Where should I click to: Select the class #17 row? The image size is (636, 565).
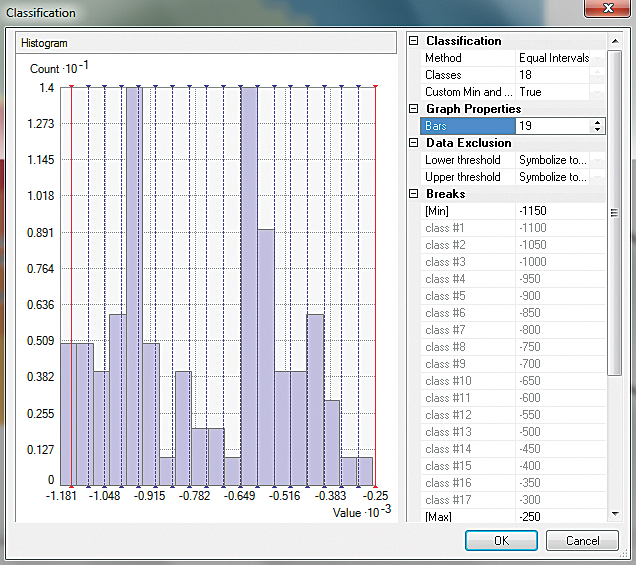[x=513, y=500]
